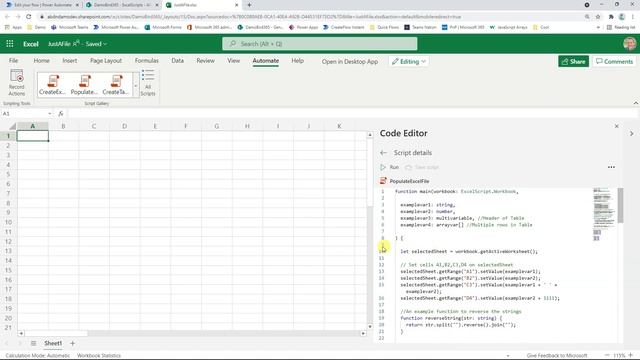Open the File tab
640x360 pixels.
click(13, 60)
